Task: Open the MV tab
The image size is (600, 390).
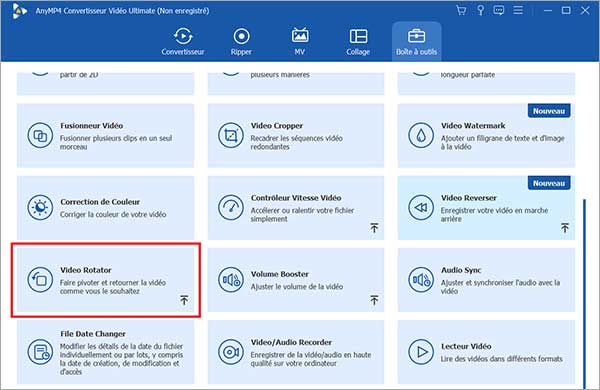Action: (300, 41)
